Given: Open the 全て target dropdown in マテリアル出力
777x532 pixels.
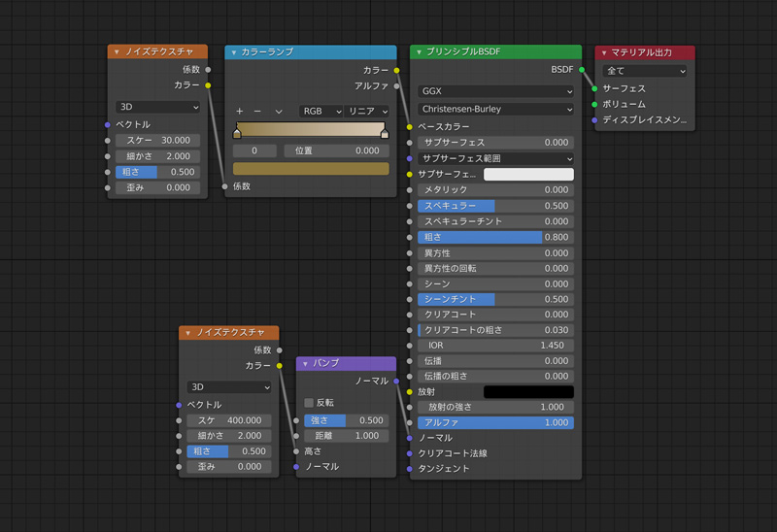Looking at the screenshot, I should (644, 71).
